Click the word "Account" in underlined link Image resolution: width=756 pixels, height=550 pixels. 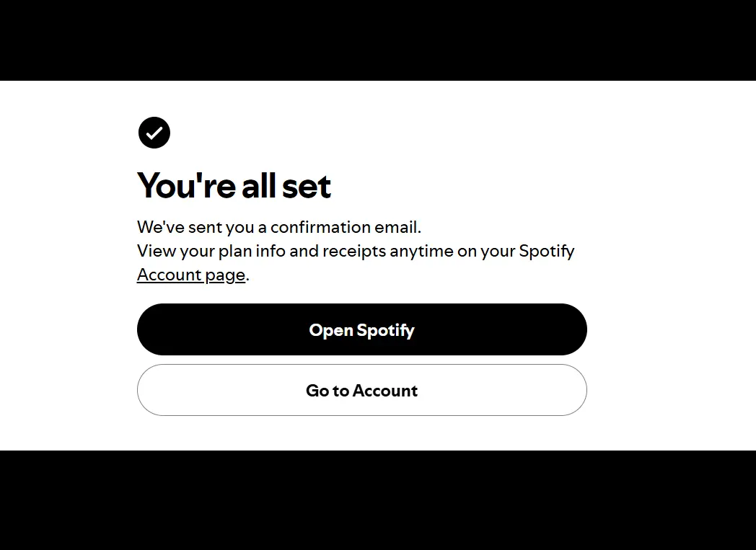click(170, 275)
